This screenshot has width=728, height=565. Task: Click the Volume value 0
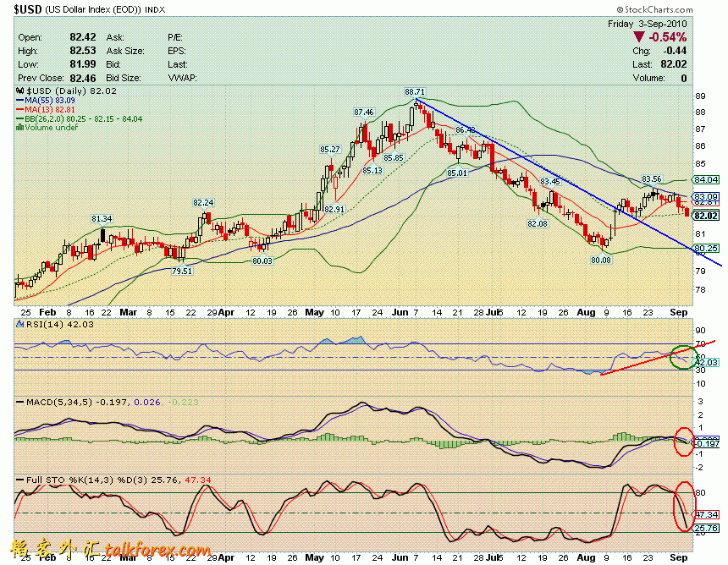coord(683,78)
